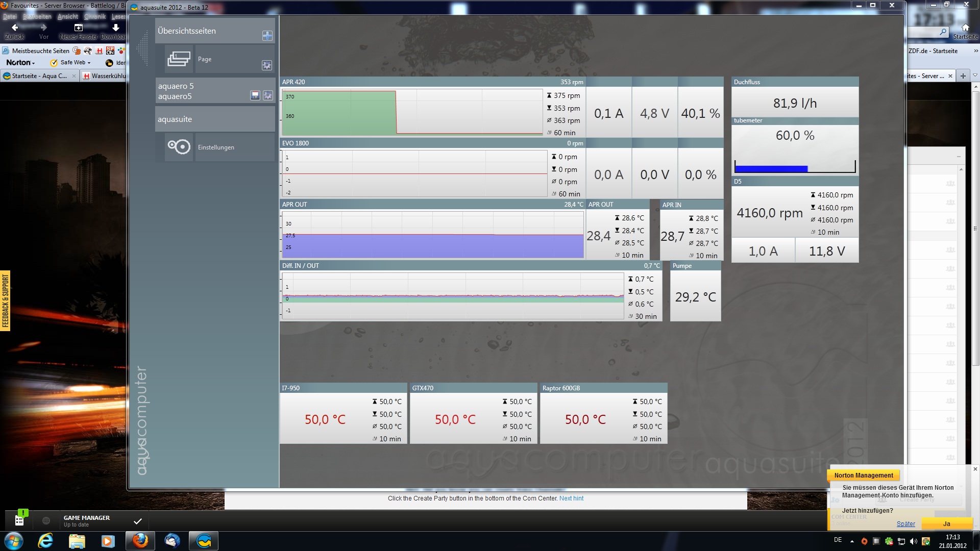The height and width of the screenshot is (551, 980).
Task: Click the aquaero 5 save disk icon
Action: 255,95
